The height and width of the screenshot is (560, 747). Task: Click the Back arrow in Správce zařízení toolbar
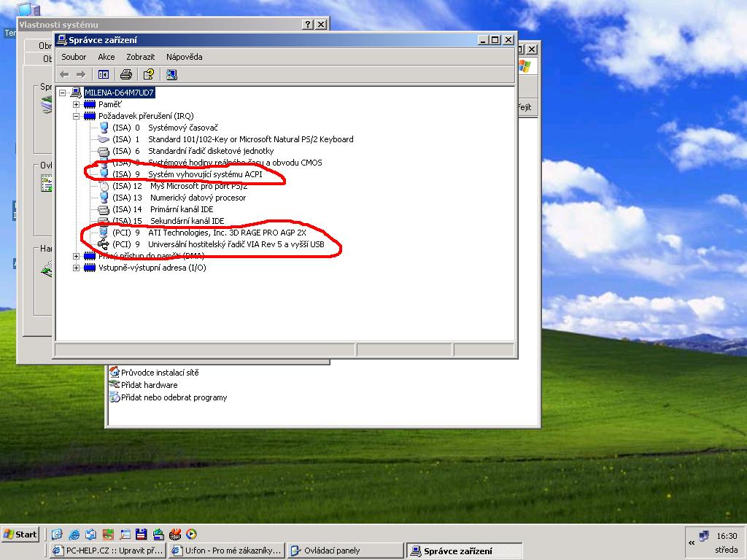(64, 75)
